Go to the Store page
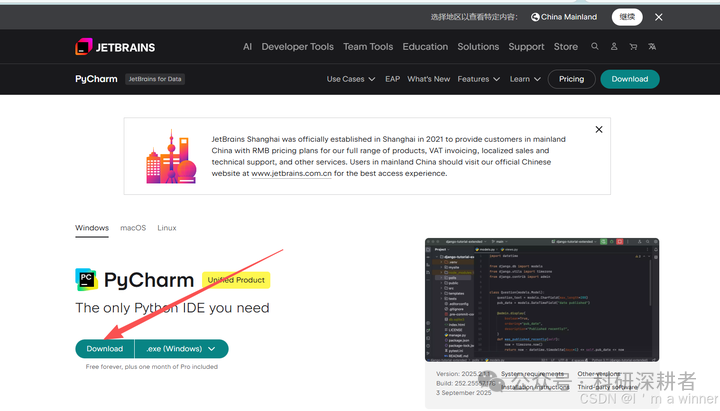Image resolution: width=720 pixels, height=411 pixels. click(x=566, y=47)
